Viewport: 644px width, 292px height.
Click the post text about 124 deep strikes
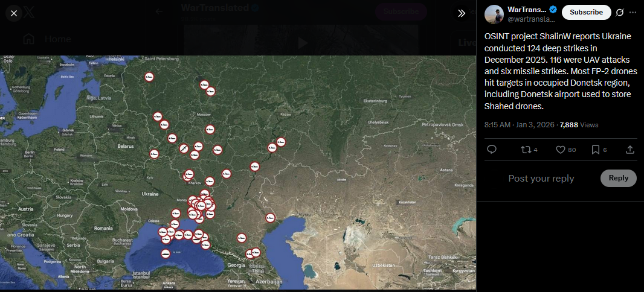point(561,71)
